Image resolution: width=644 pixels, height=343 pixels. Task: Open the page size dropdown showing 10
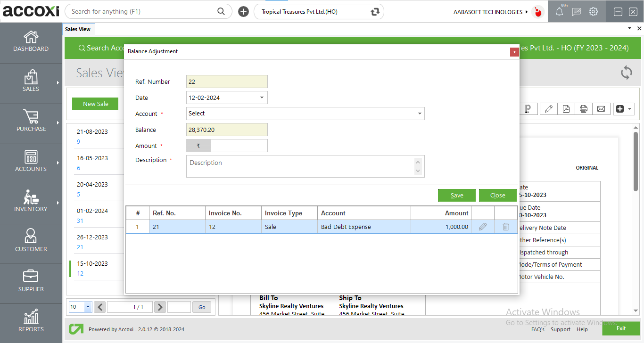(88, 307)
